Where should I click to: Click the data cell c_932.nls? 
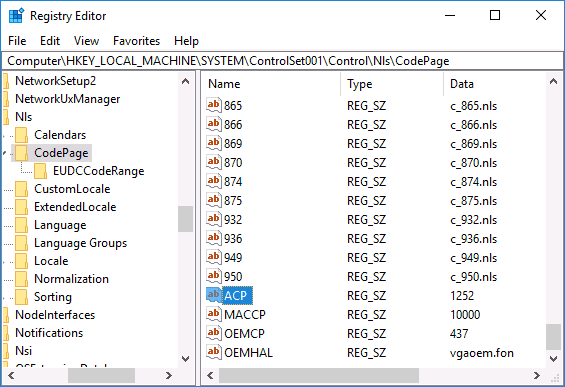point(473,220)
